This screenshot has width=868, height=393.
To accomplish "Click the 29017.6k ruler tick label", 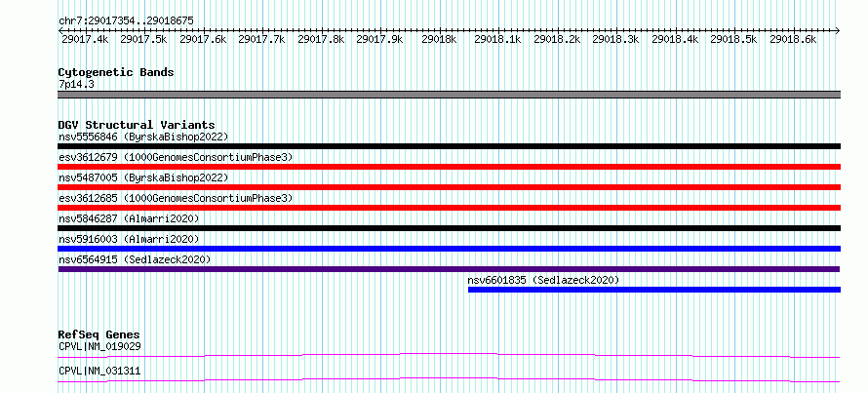I will pos(203,39).
